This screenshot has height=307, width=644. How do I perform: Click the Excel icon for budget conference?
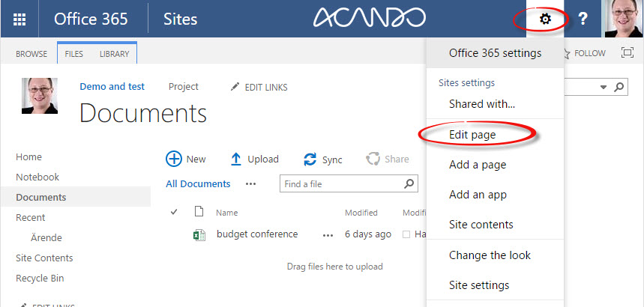[199, 234]
